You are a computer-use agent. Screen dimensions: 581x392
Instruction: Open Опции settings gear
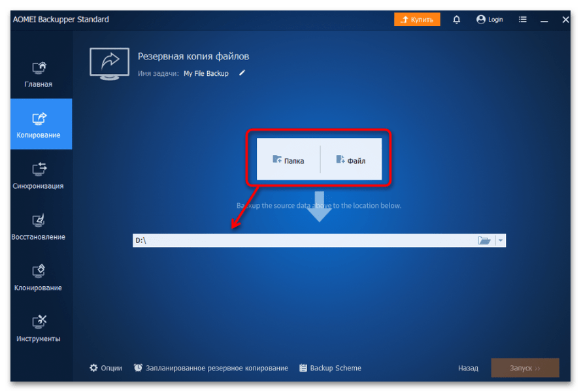[106, 368]
